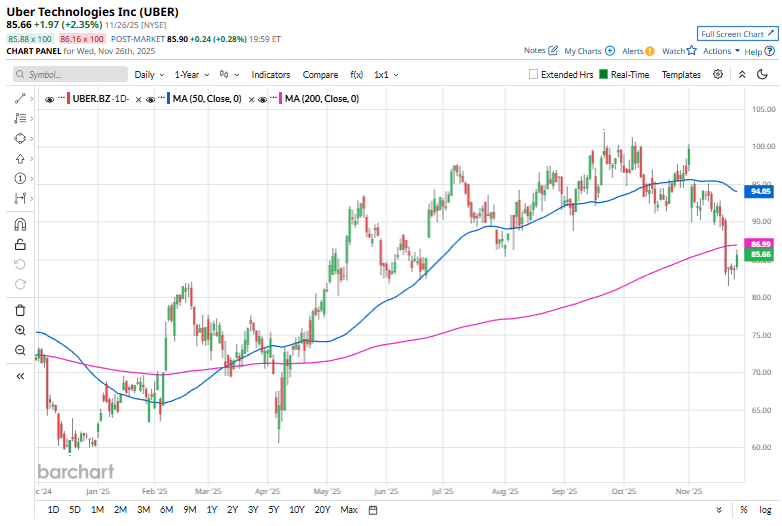Select the 6M time range
The width and height of the screenshot is (782, 526).
point(165,510)
